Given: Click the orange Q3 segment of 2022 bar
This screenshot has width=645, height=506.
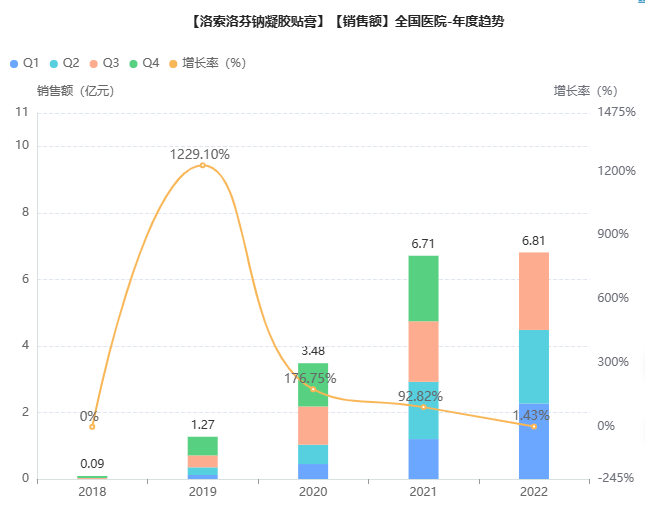Looking at the screenshot, I should tap(534, 291).
